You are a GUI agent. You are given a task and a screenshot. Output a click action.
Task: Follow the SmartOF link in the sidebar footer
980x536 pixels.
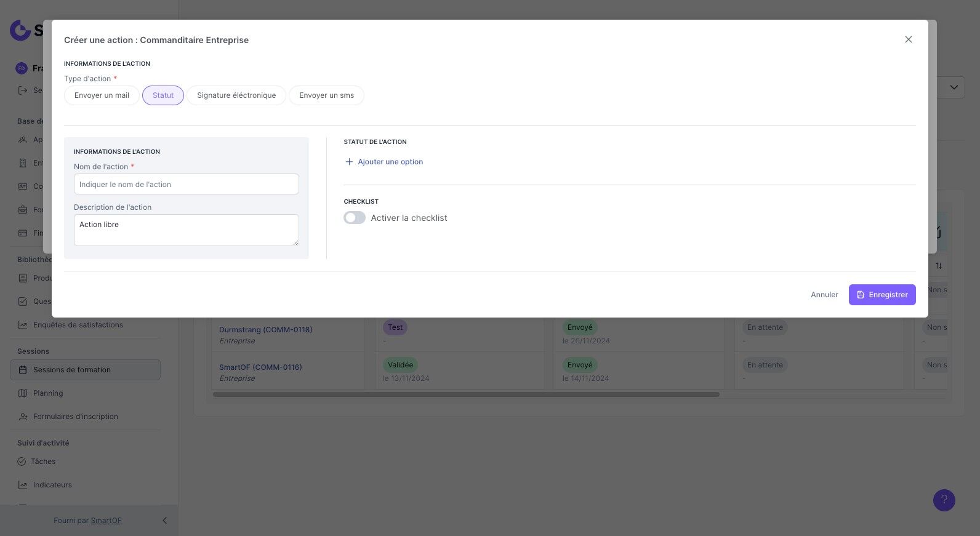106,521
